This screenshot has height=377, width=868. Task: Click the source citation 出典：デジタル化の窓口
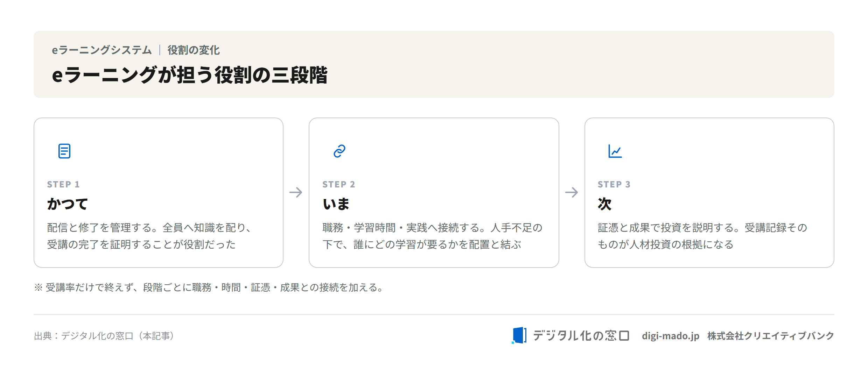[x=104, y=336]
